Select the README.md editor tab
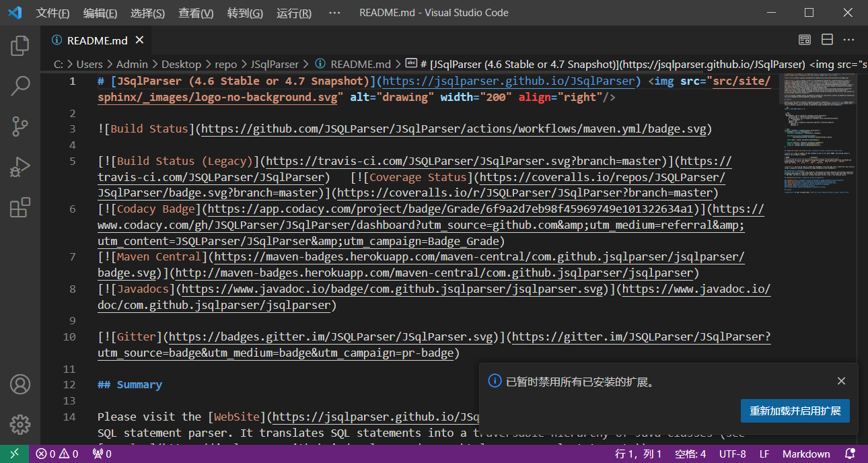Screen dimensions: 868x463 coord(98,40)
